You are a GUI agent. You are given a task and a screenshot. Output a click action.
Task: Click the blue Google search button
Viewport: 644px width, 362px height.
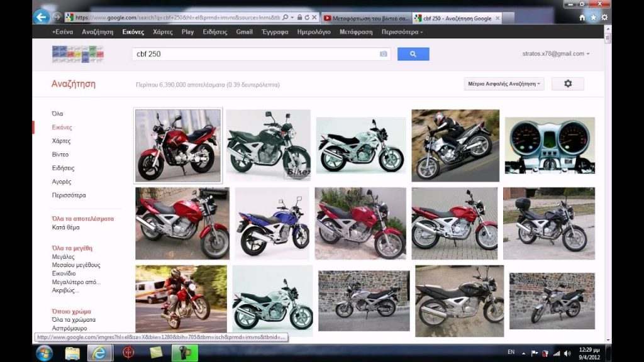413,54
